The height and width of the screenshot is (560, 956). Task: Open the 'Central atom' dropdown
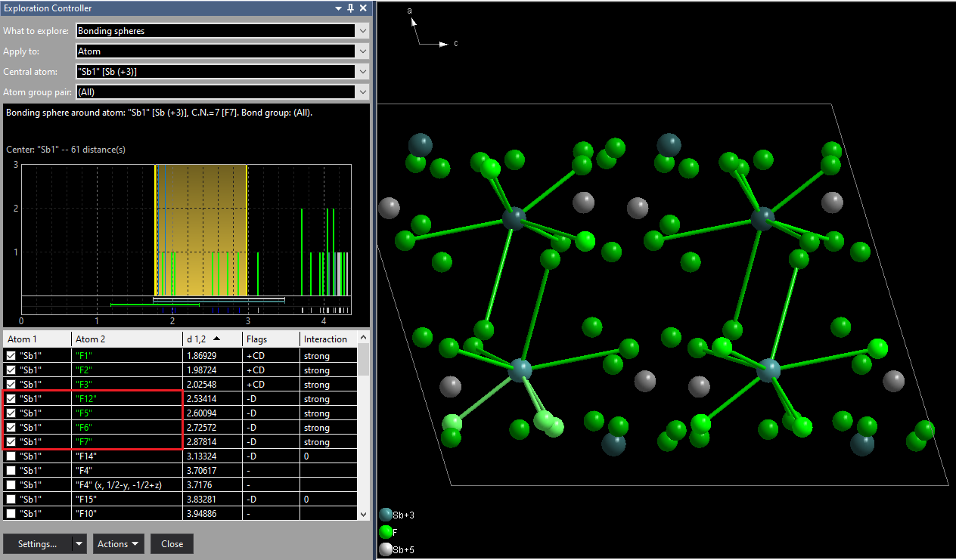363,72
